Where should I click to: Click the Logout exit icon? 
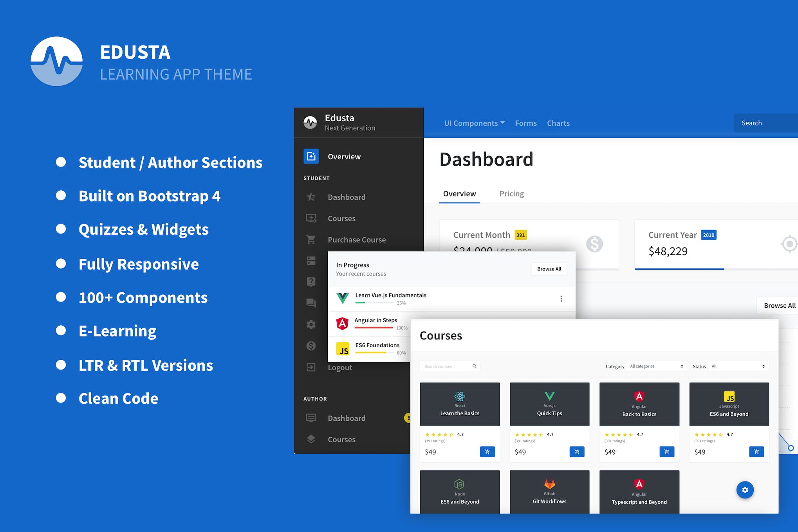tap(311, 367)
